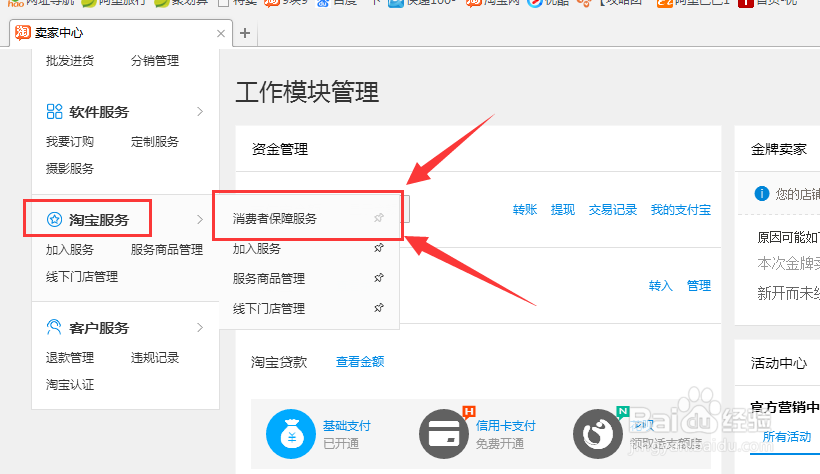
Task: Click the 淘宝服务 star icon
Action: point(54,220)
